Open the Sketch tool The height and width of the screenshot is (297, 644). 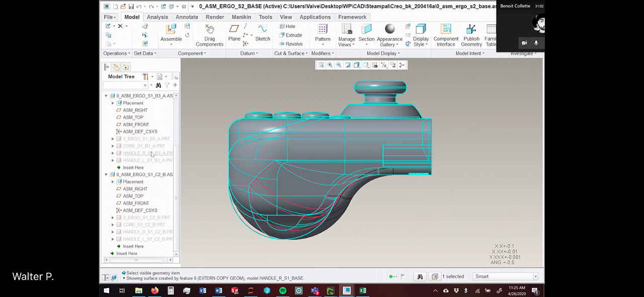coord(262,30)
